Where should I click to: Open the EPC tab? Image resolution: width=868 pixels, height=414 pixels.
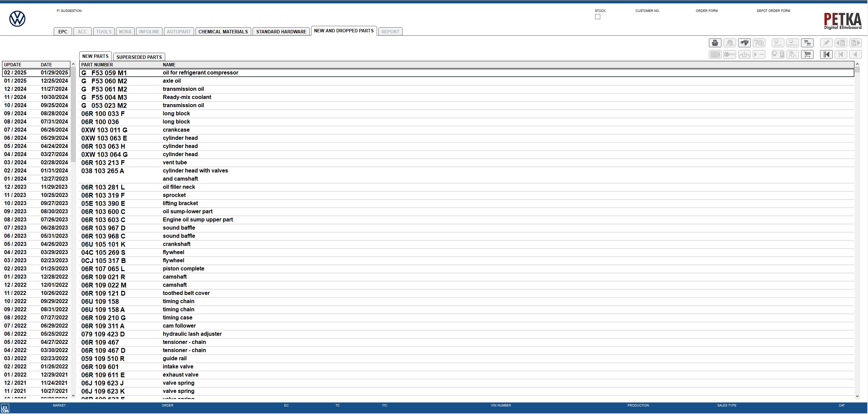pos(63,32)
